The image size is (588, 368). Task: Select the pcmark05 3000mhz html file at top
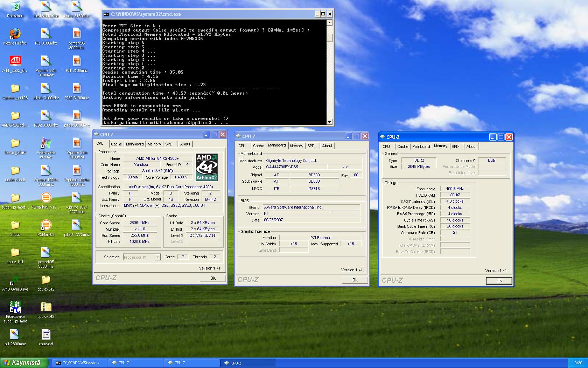[x=77, y=34]
